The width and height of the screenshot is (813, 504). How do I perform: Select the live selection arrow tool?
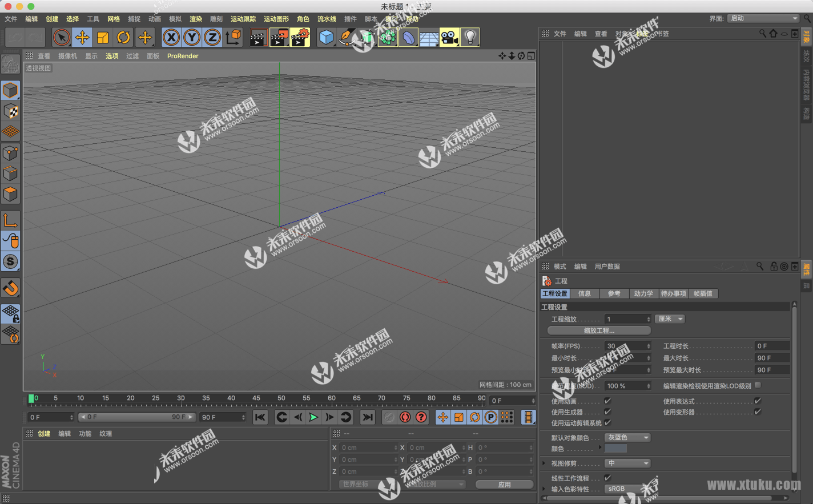tap(61, 38)
